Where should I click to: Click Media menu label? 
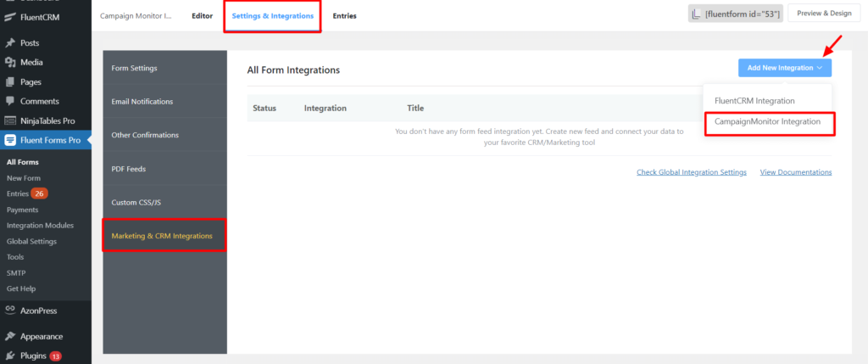point(31,63)
